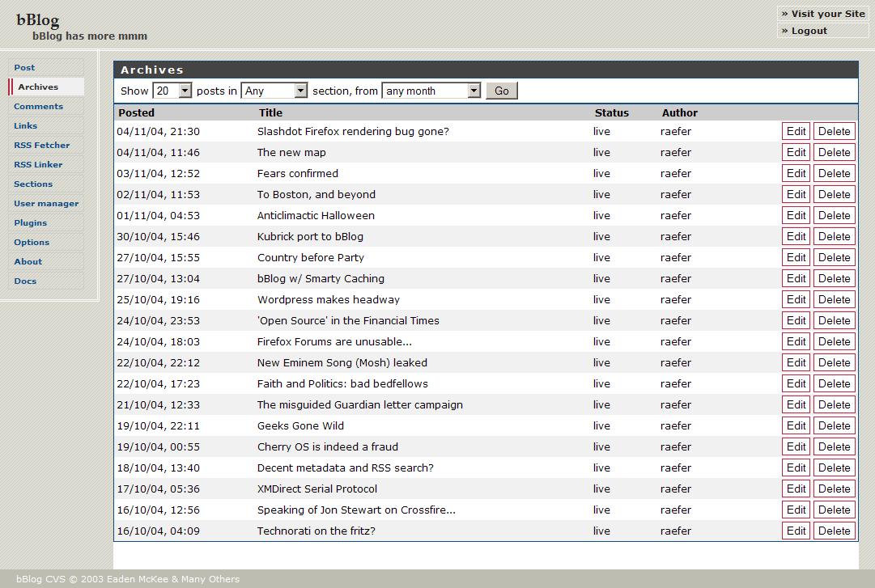This screenshot has height=588, width=875.
Task: Open Docs link in sidebar
Action: [x=46, y=281]
